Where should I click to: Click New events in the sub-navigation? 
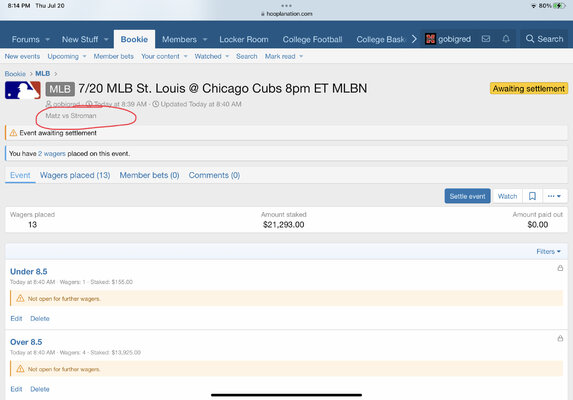point(22,56)
